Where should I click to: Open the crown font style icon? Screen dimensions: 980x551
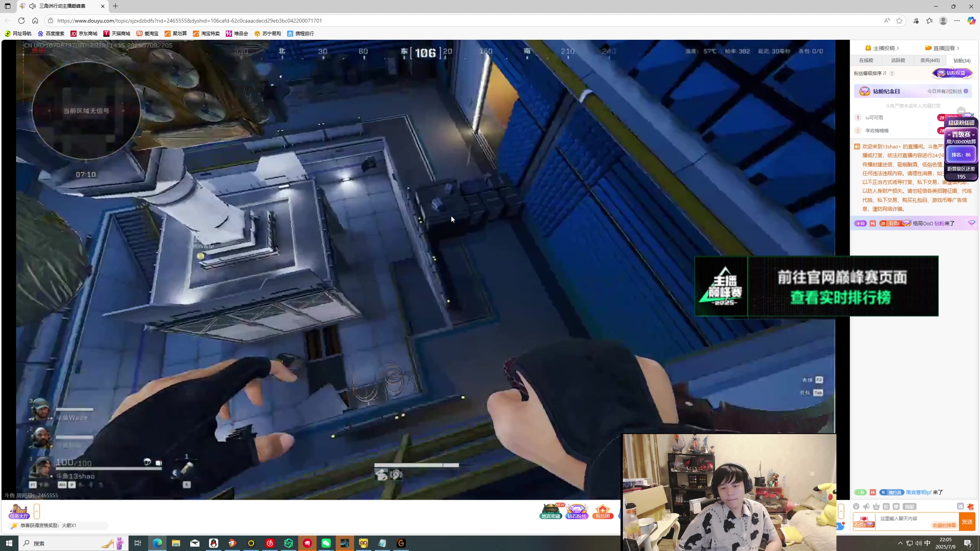pos(876,506)
